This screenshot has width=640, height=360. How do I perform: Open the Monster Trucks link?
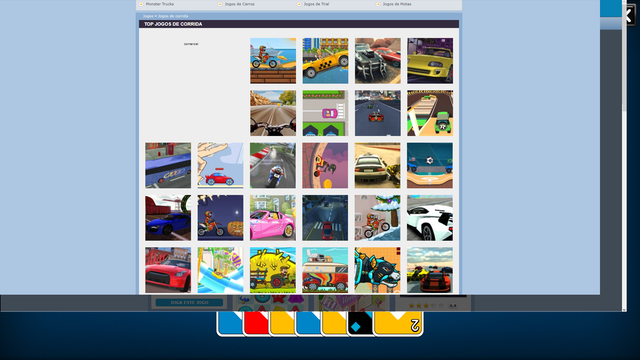pos(160,4)
